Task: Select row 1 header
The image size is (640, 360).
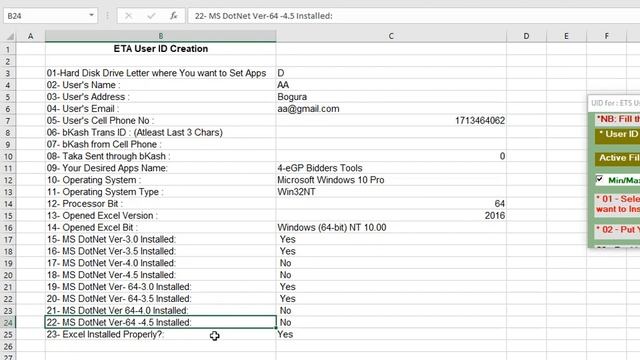Action: coord(8,49)
